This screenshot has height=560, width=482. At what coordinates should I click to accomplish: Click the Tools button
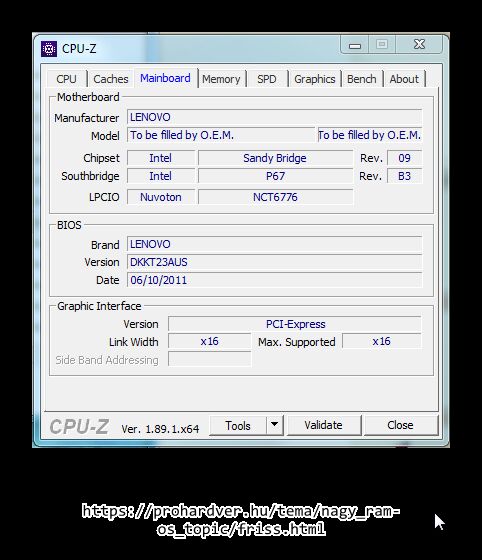click(238, 425)
